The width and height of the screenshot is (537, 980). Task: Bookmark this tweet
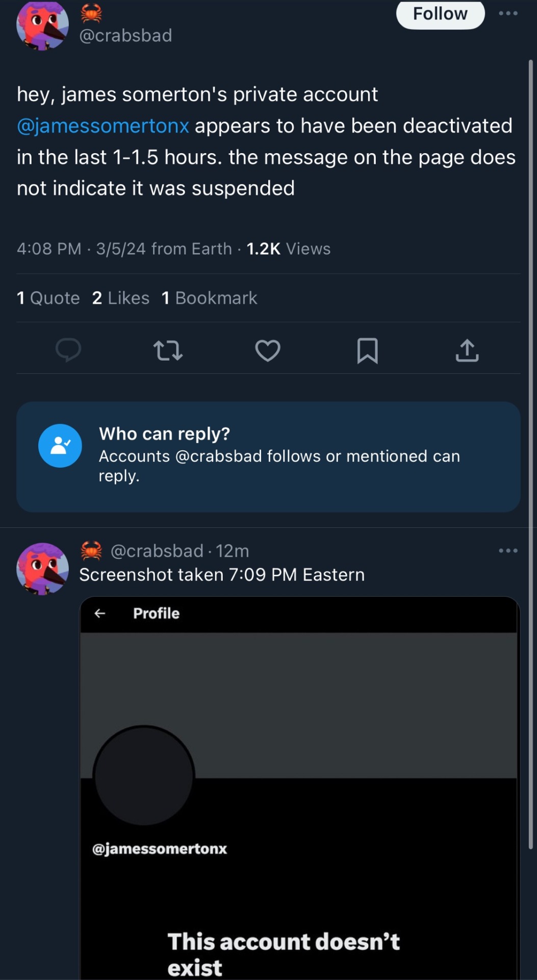(x=367, y=351)
